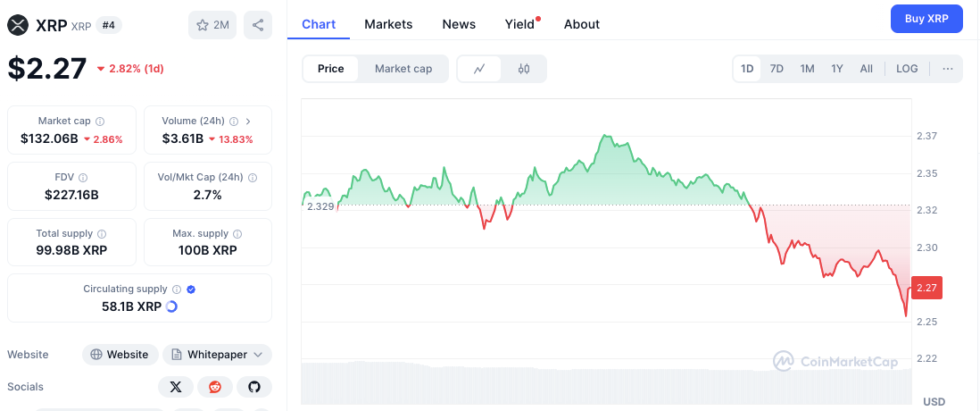Open the chart more options ellipsis
This screenshot has height=411, width=980.
click(948, 69)
